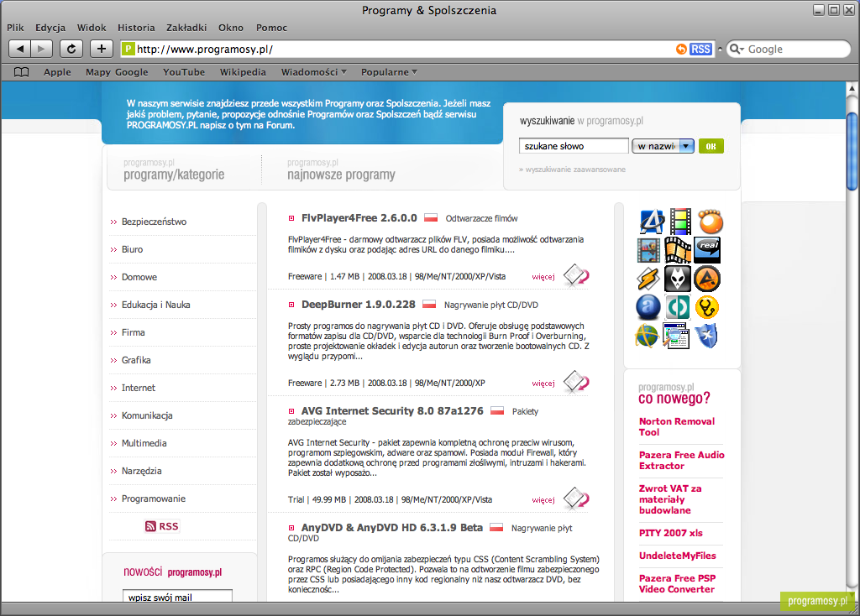Open the Mapy Google bookmark
The width and height of the screenshot is (860, 616).
(x=117, y=72)
